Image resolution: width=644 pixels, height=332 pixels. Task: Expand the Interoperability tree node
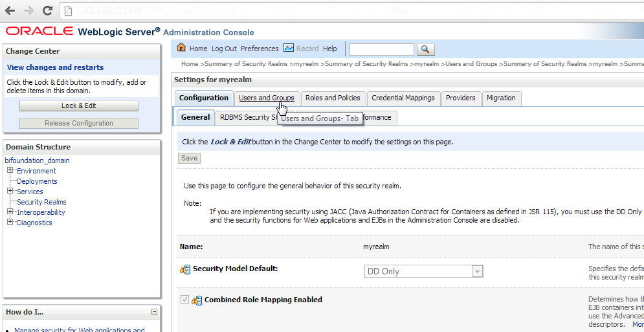(10, 212)
